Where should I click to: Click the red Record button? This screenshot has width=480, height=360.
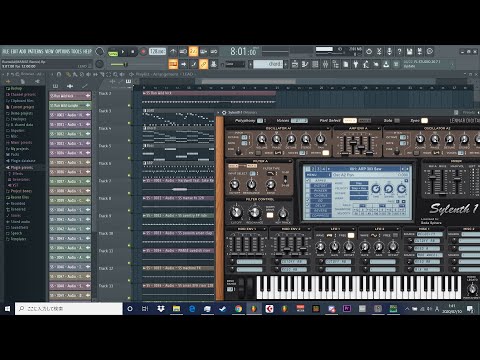click(143, 52)
